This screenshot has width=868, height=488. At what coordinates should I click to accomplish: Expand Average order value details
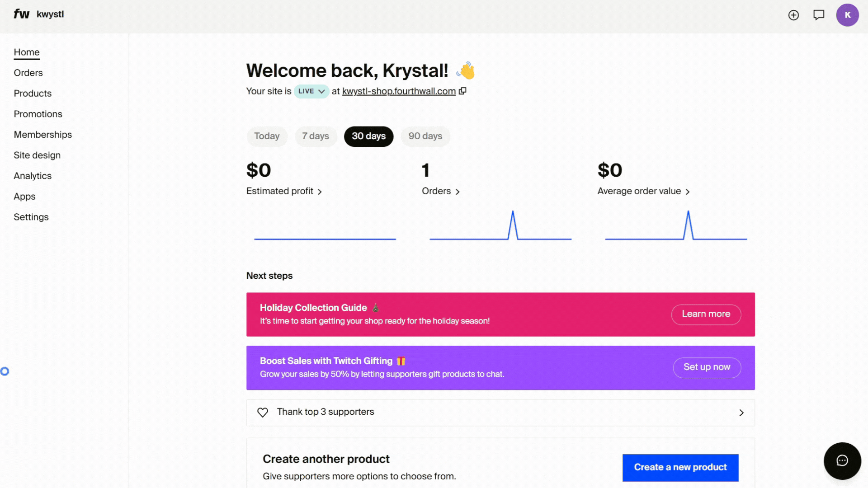click(x=643, y=191)
